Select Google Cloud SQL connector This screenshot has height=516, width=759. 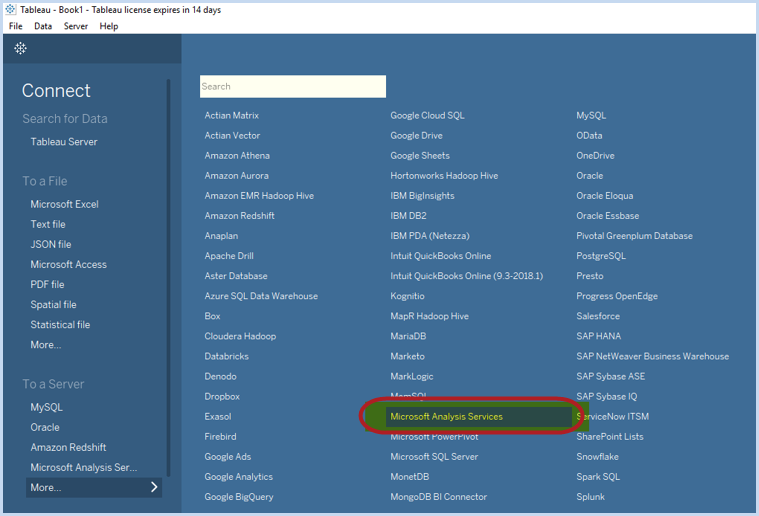tap(427, 115)
